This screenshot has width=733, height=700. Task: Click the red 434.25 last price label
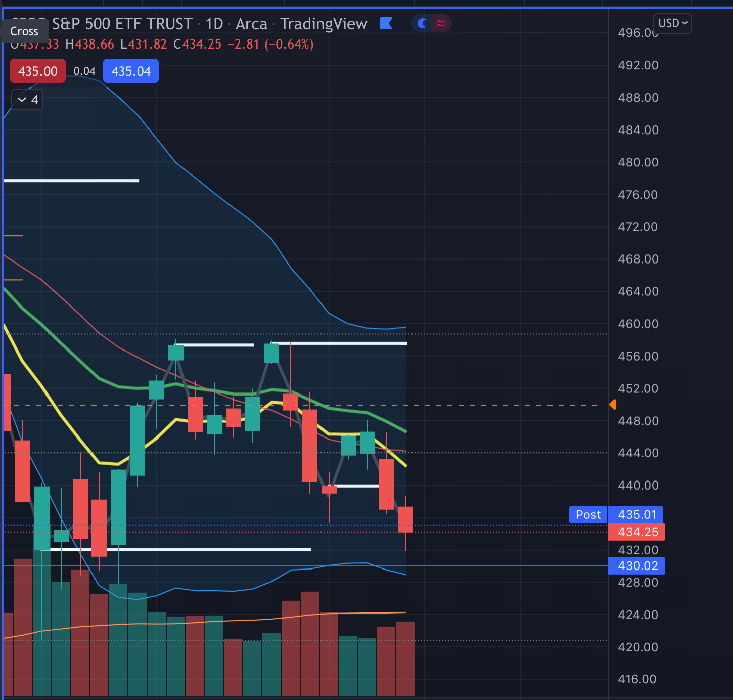click(x=636, y=532)
